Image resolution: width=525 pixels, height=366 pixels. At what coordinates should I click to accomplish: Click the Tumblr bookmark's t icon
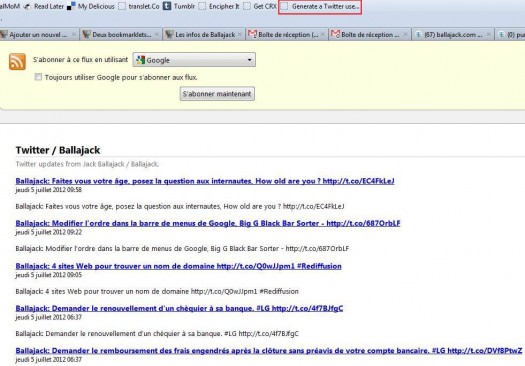click(x=167, y=6)
